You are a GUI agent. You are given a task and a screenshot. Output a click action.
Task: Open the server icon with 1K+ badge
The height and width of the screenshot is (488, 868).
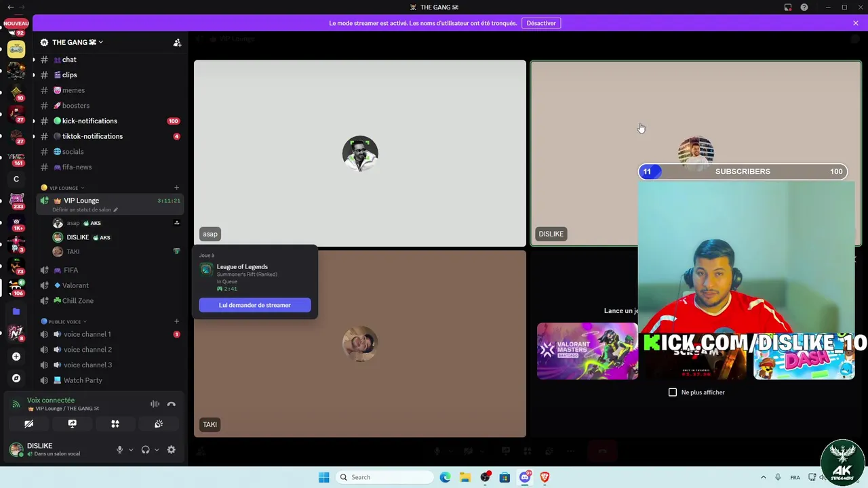point(16,222)
